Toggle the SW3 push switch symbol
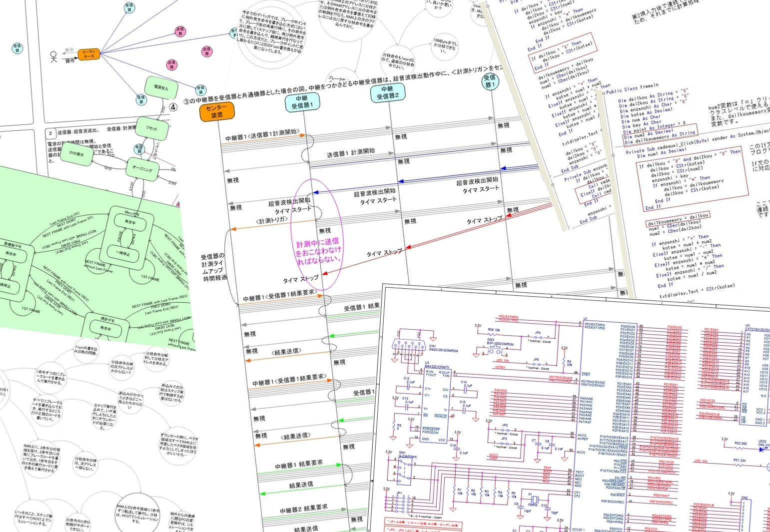 (494, 350)
